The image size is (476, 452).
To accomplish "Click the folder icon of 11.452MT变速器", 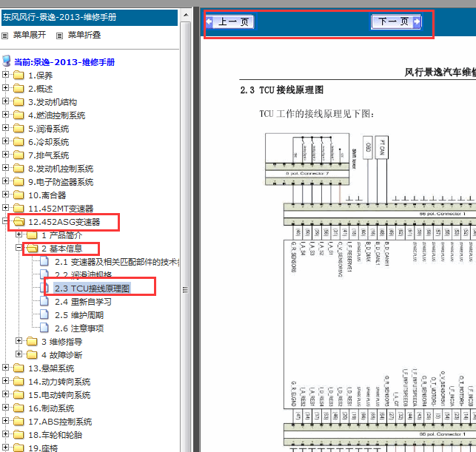I will click(x=19, y=208).
